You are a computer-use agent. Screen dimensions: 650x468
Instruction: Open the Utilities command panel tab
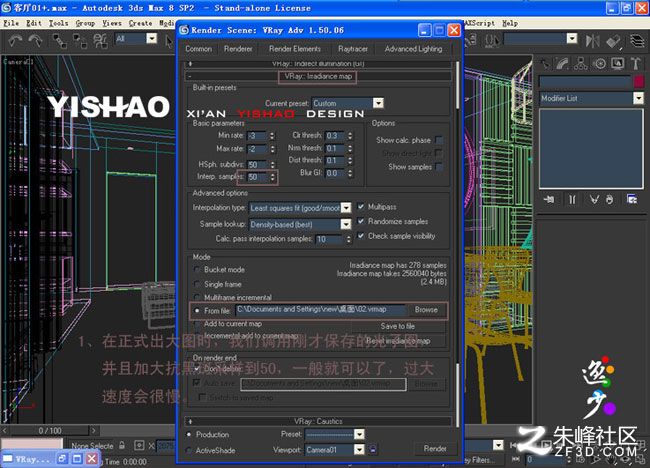635,63
